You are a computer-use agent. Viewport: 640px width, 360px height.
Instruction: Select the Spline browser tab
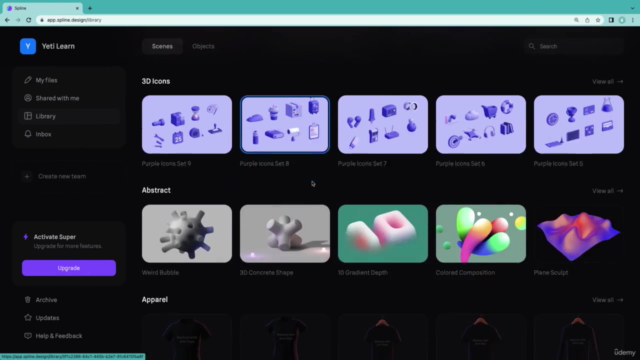[x=42, y=8]
